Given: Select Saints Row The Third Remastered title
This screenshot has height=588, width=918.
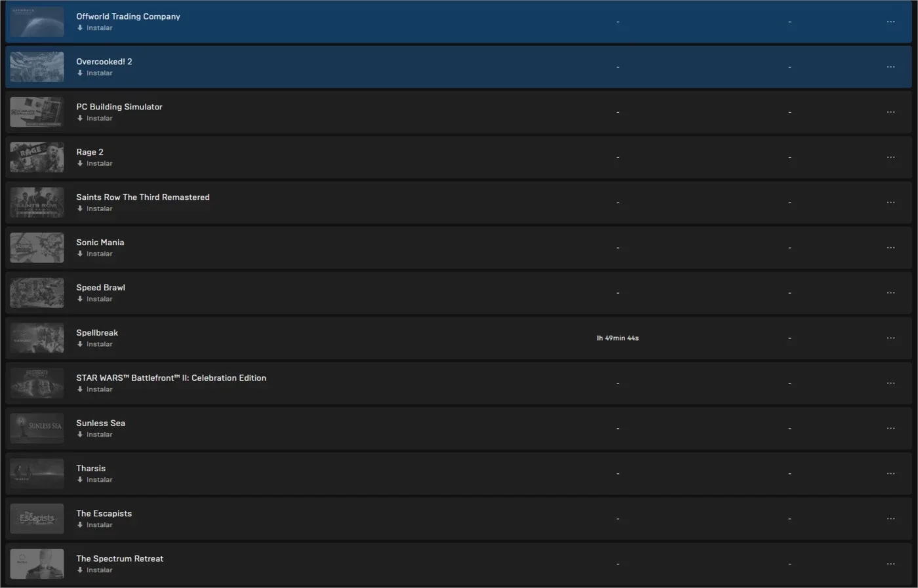Looking at the screenshot, I should click(x=143, y=197).
